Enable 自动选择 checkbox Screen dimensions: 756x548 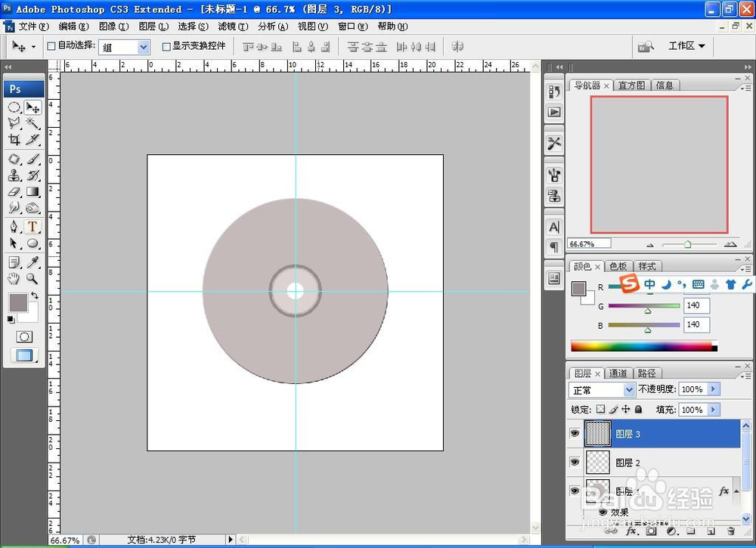click(x=51, y=46)
